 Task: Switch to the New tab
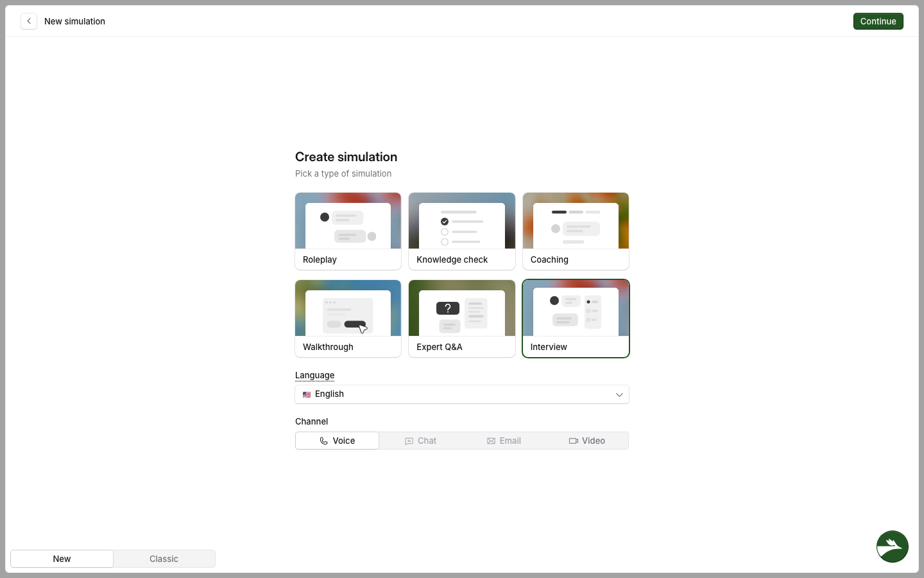[x=62, y=559]
